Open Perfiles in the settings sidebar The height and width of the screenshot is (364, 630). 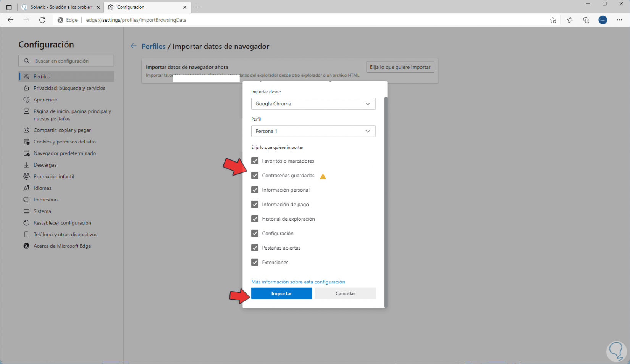(66, 76)
